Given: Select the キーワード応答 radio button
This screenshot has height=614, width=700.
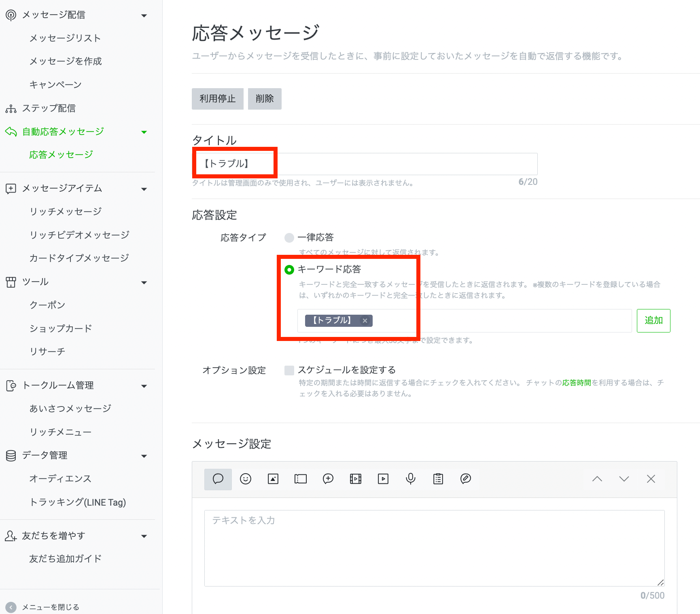Looking at the screenshot, I should click(289, 269).
